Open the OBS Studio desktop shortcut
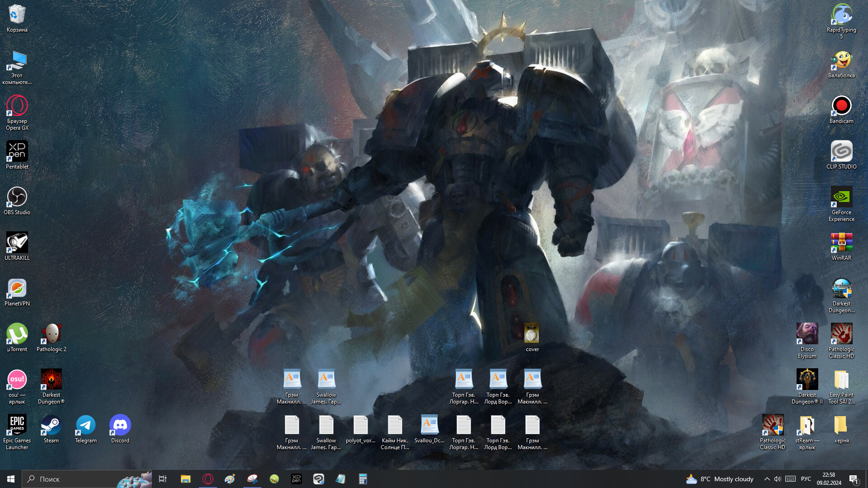The width and height of the screenshot is (868, 488). [17, 197]
